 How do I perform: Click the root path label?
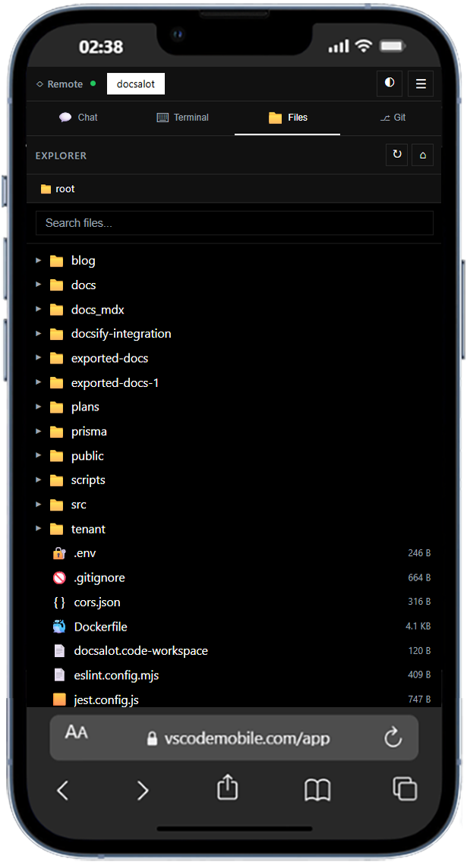point(65,189)
